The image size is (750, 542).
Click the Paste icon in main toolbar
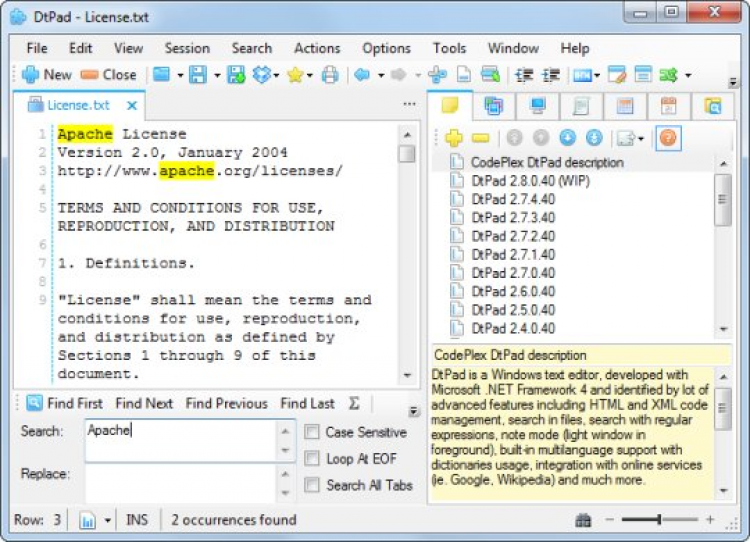[490, 75]
